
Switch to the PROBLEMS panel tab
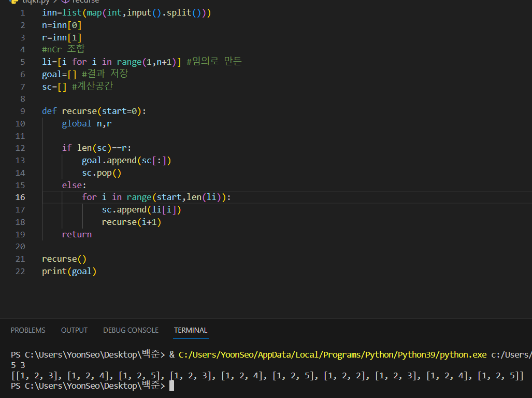click(x=28, y=330)
